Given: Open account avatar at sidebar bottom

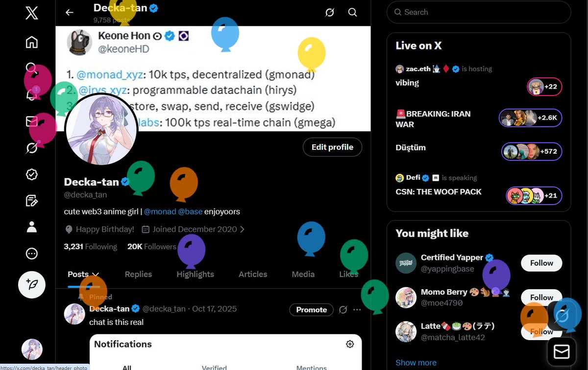Looking at the screenshot, I should point(32,349).
